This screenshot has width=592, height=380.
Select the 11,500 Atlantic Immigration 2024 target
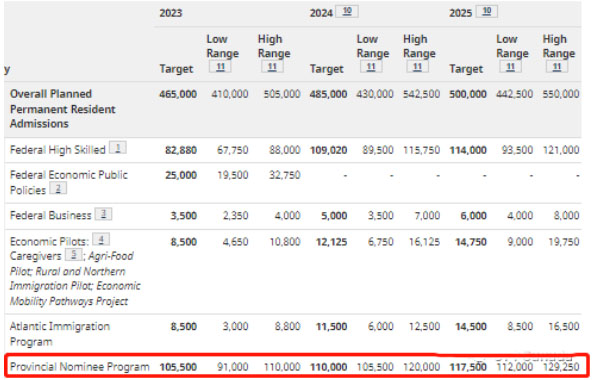[331, 326]
